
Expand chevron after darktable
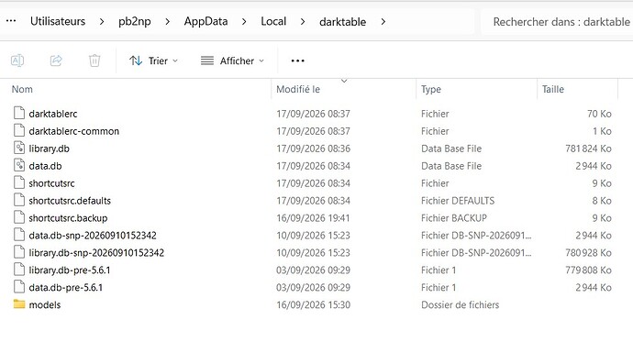coord(383,22)
